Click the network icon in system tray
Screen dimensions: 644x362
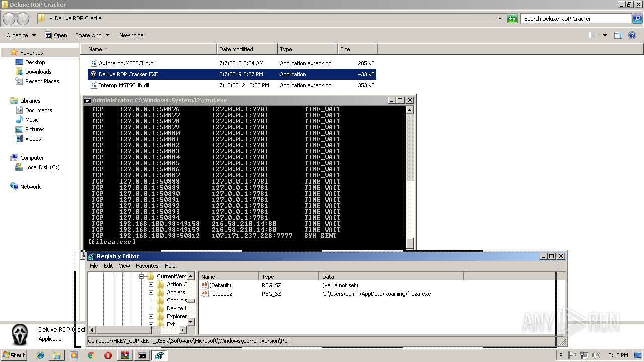tap(584, 355)
